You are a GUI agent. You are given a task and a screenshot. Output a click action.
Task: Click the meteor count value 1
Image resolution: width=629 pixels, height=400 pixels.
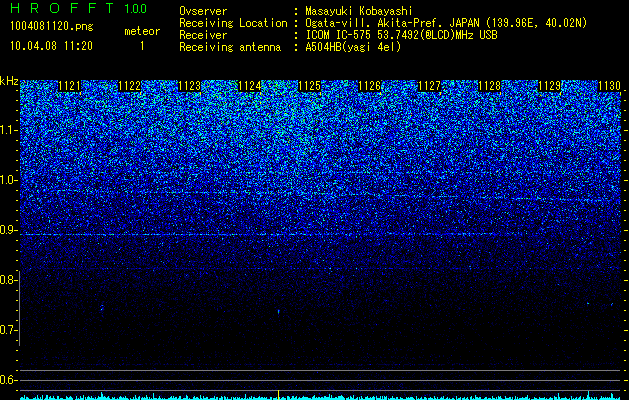(x=142, y=46)
